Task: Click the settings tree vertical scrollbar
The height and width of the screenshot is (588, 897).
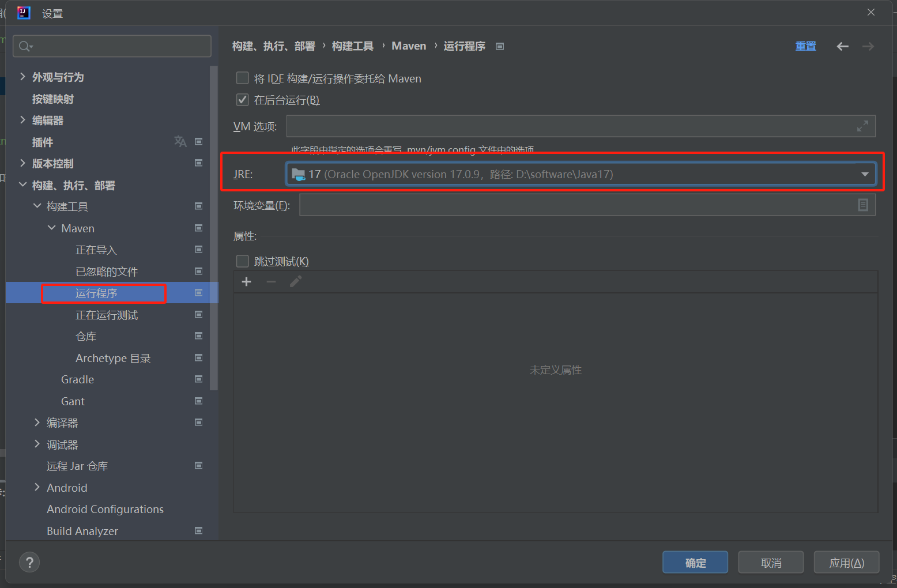Action: [214, 228]
